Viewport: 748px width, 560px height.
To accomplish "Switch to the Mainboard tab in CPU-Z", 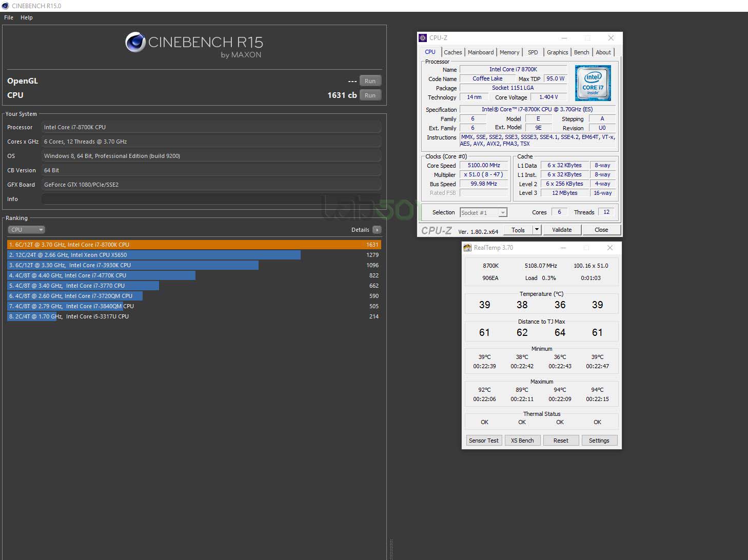I will tap(481, 52).
